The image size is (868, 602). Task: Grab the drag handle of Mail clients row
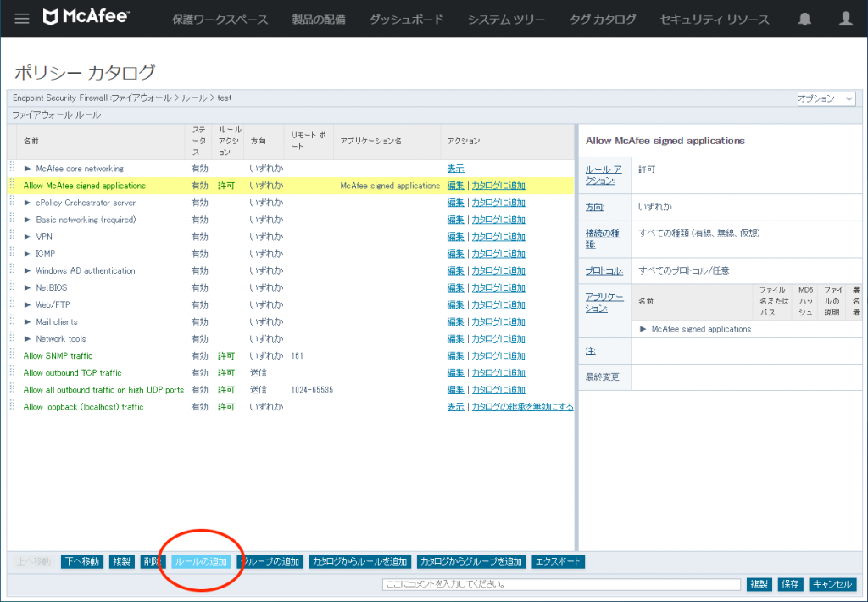pos(12,321)
